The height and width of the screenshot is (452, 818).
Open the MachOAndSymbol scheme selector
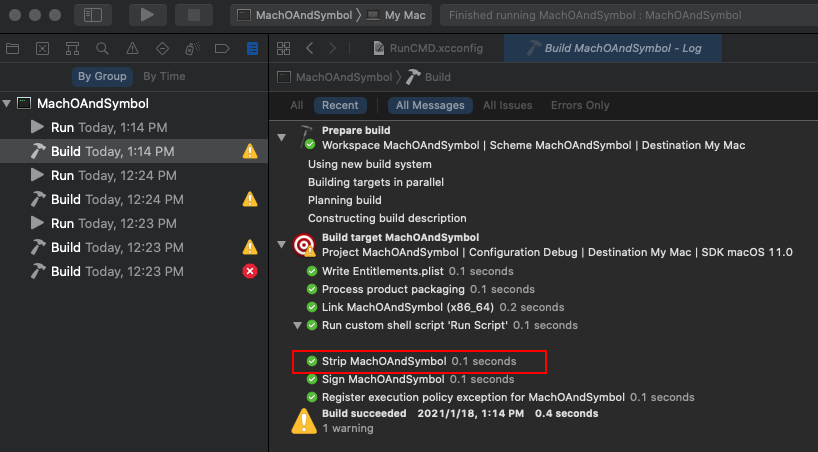point(295,16)
